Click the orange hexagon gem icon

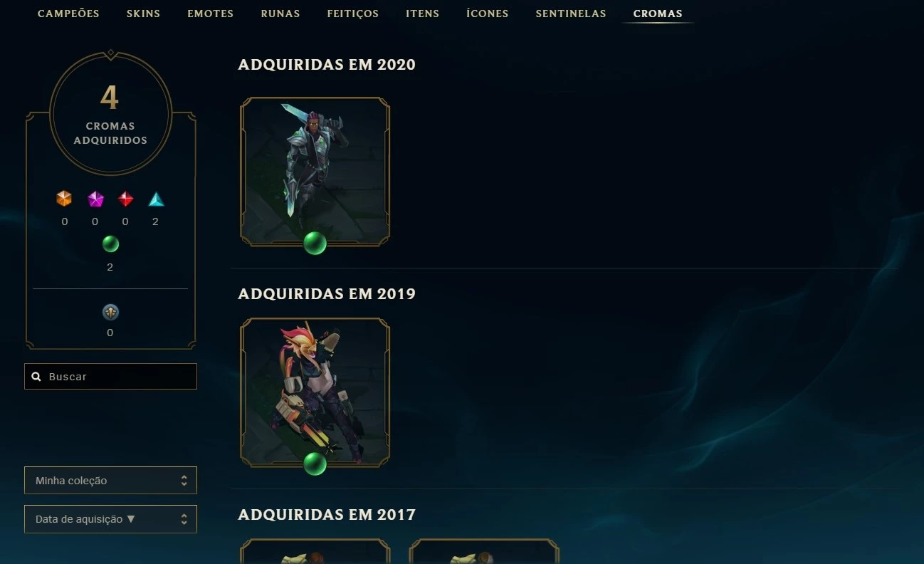point(64,199)
